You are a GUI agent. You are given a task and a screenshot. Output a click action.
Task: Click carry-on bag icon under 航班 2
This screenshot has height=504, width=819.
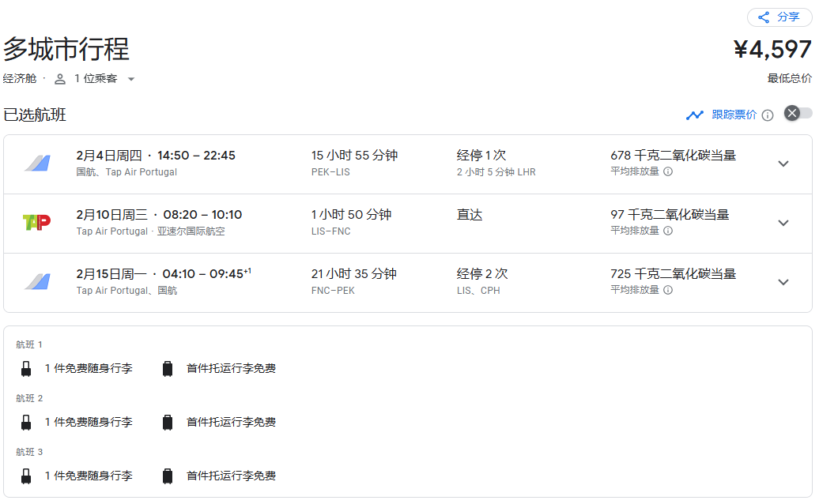[26, 423]
